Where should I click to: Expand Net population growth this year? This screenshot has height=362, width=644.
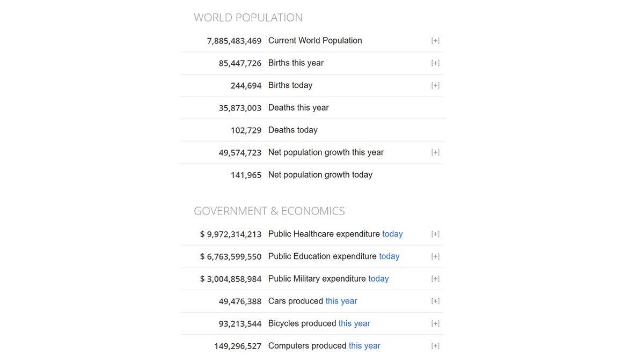435,152
